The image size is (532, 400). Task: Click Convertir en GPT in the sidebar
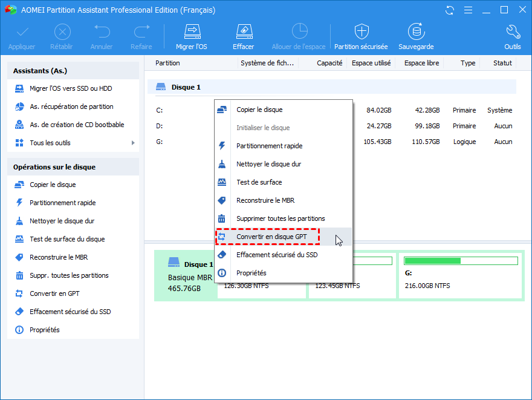point(73,293)
